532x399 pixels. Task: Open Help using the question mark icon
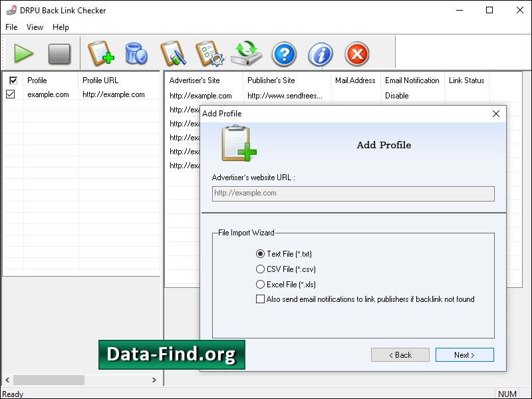(x=284, y=54)
